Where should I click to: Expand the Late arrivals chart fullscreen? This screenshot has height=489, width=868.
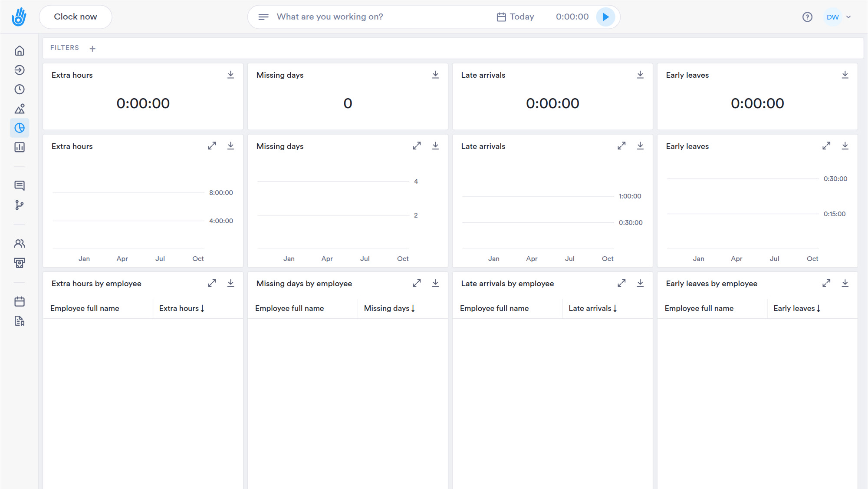pyautogui.click(x=621, y=146)
